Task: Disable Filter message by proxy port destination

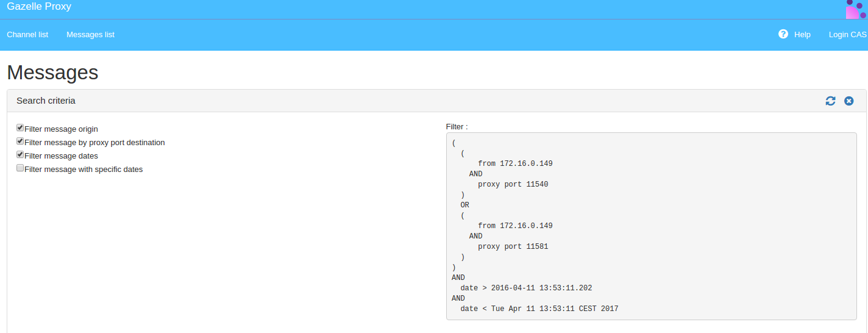Action: click(20, 141)
